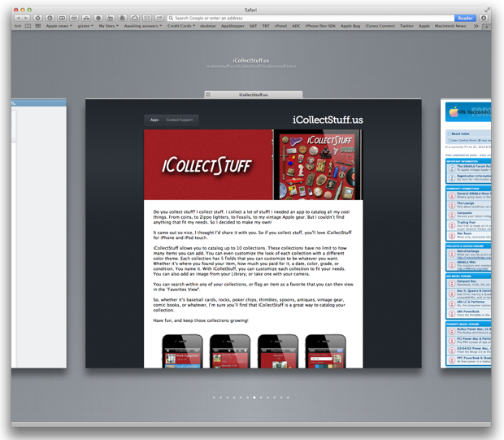Open the TBT bookmark
This screenshot has height=440, width=504.
pos(266,26)
